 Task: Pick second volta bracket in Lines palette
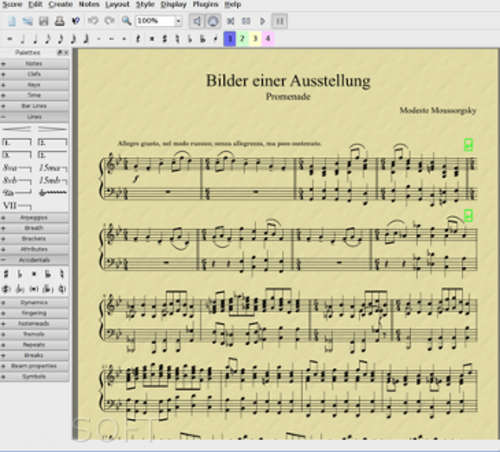(53, 142)
